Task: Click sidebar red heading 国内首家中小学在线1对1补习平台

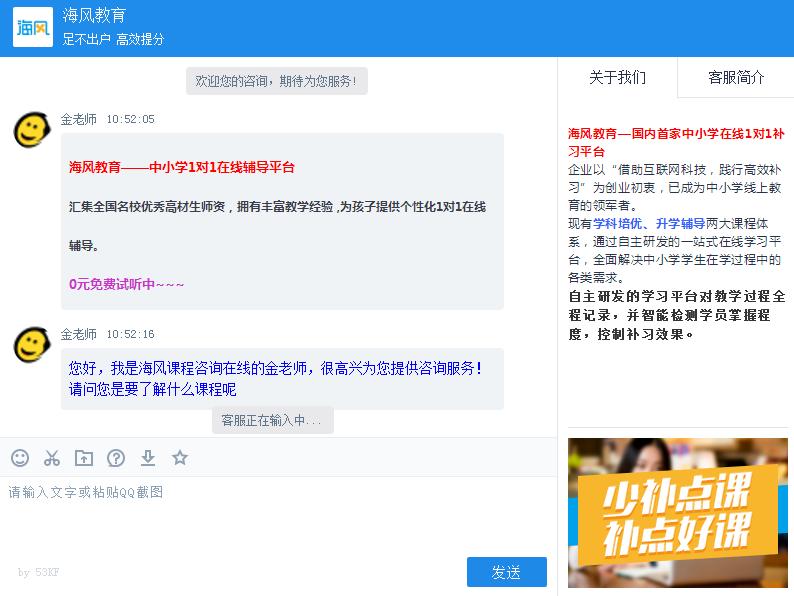Action: (x=676, y=142)
